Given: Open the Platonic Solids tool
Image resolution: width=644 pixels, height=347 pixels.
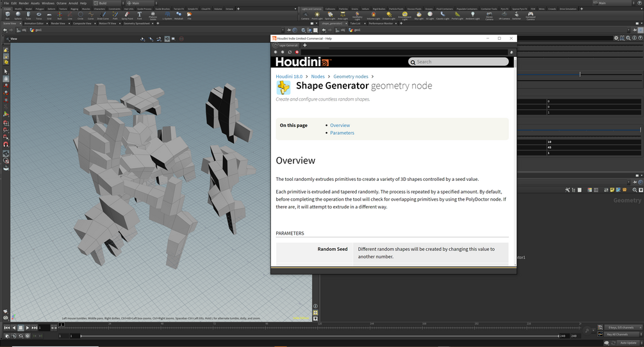Looking at the screenshot, I should click(x=153, y=16).
